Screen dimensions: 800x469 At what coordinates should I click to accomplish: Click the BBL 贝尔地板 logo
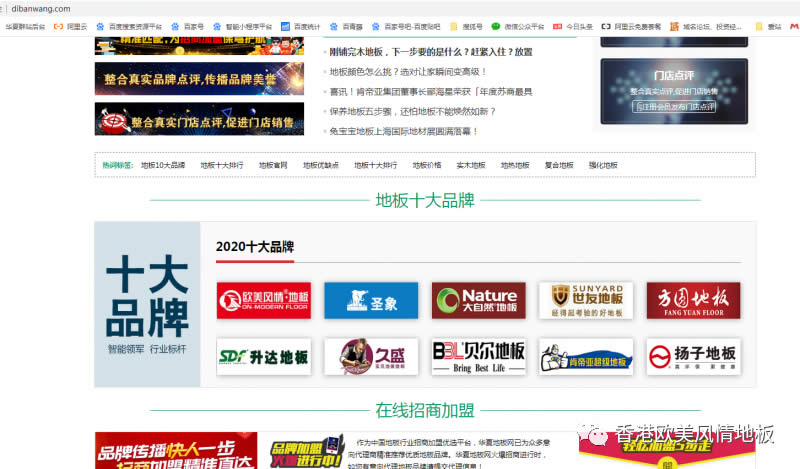(479, 357)
